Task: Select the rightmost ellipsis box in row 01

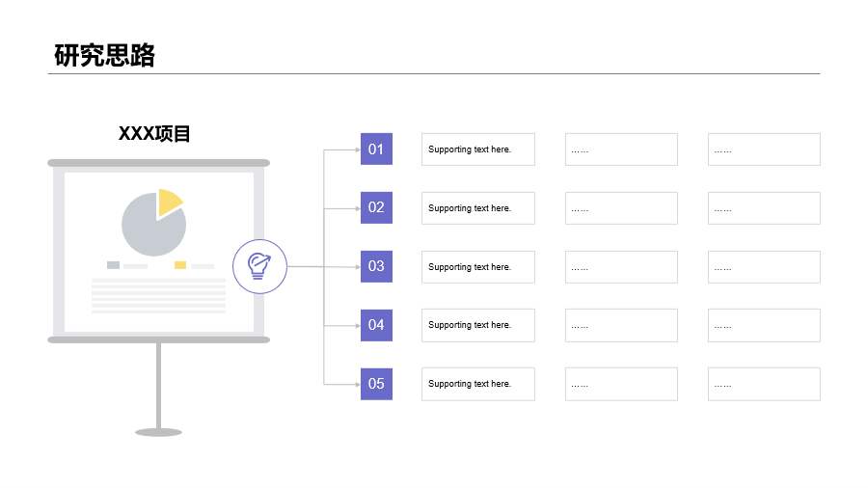Action: tap(764, 149)
